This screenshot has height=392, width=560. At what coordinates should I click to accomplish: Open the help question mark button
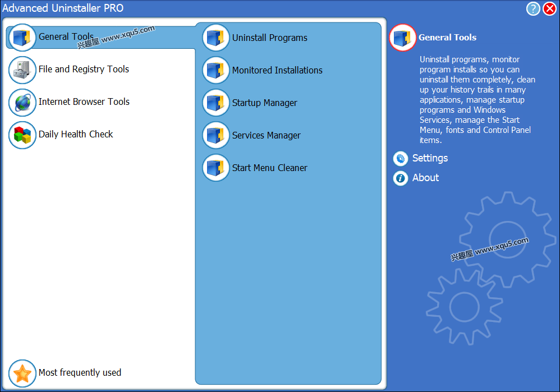(x=533, y=8)
